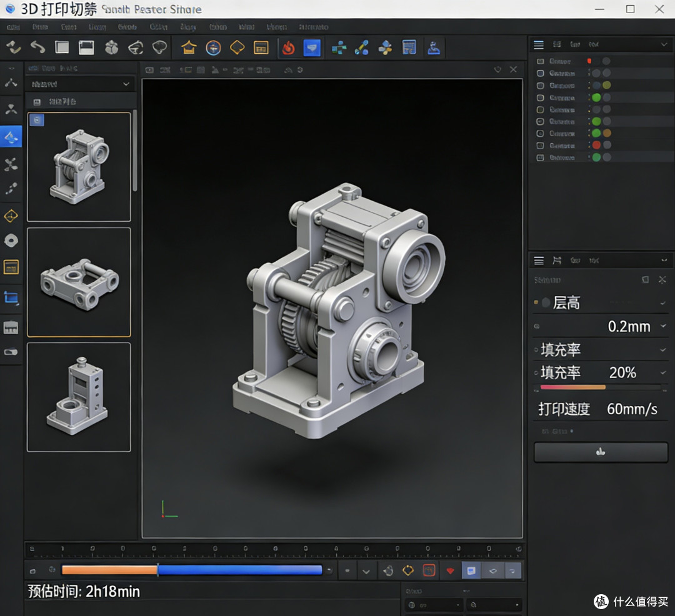
Task: Click the 打印速度 60mm/s setting
Action: coord(599,409)
